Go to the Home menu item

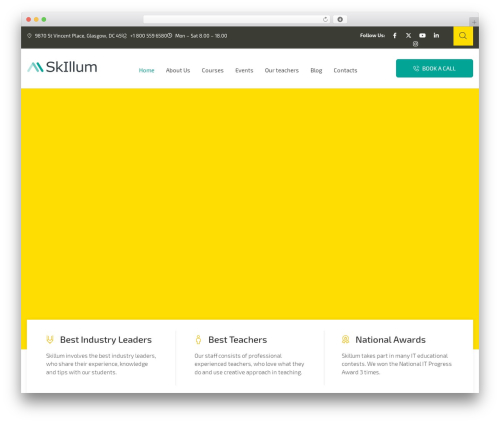point(146,70)
